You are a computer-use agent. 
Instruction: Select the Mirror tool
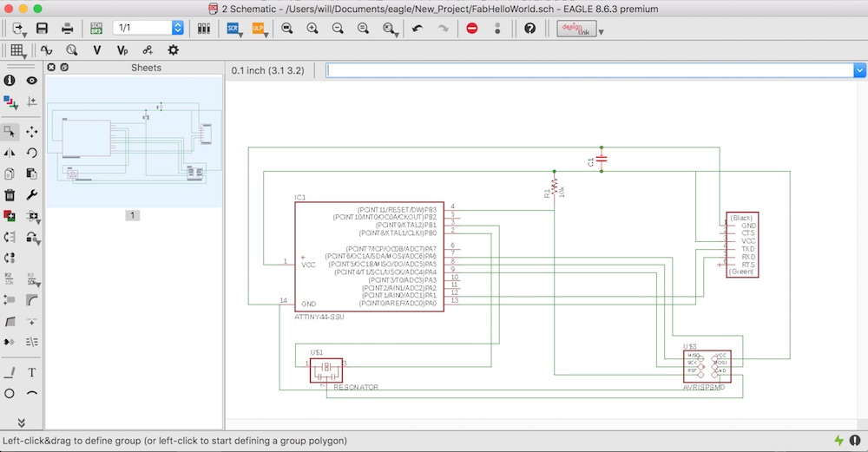pyautogui.click(x=10, y=153)
